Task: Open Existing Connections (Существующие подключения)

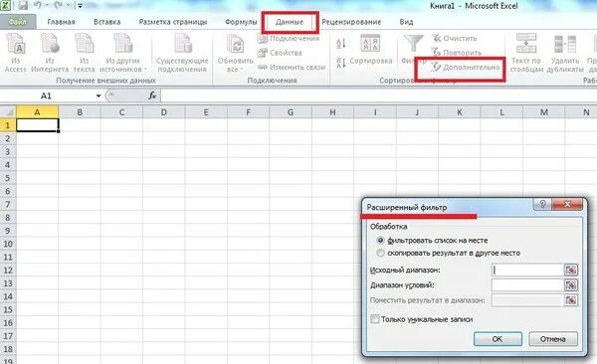Action: click(x=182, y=53)
